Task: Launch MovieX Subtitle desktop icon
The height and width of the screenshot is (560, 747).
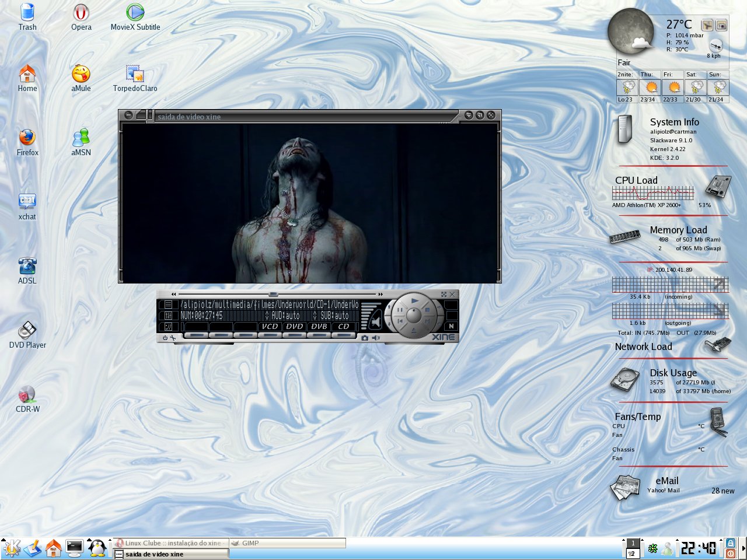Action: point(135,17)
